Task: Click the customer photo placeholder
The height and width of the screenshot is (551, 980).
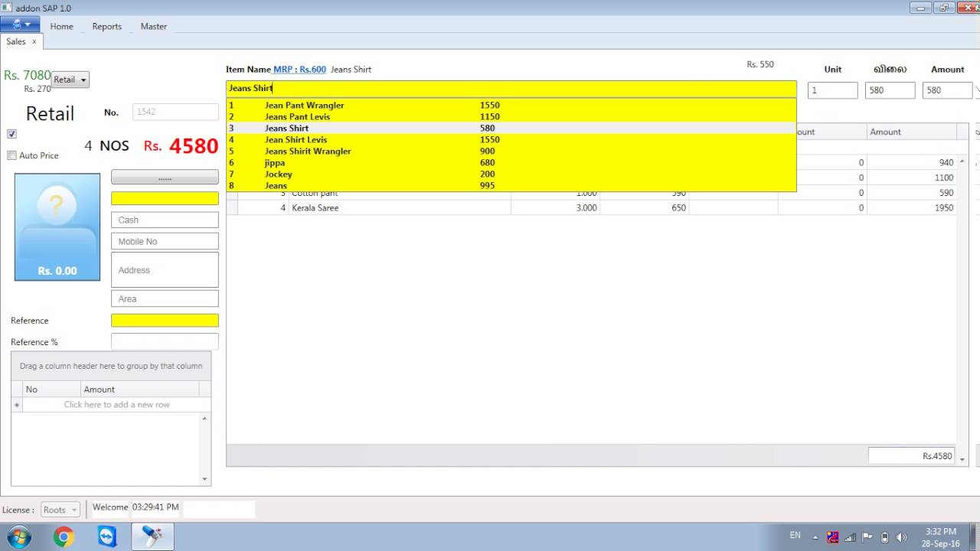Action: (x=57, y=227)
